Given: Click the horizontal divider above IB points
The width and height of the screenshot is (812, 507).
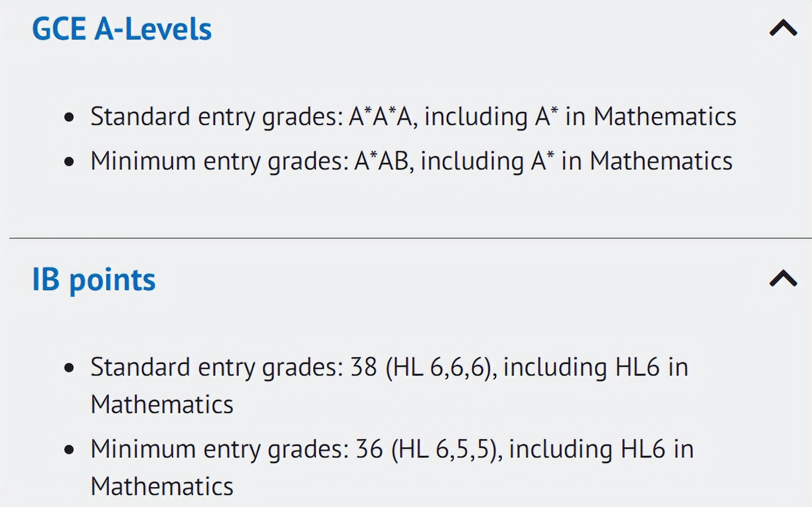Looking at the screenshot, I should click(410, 238).
